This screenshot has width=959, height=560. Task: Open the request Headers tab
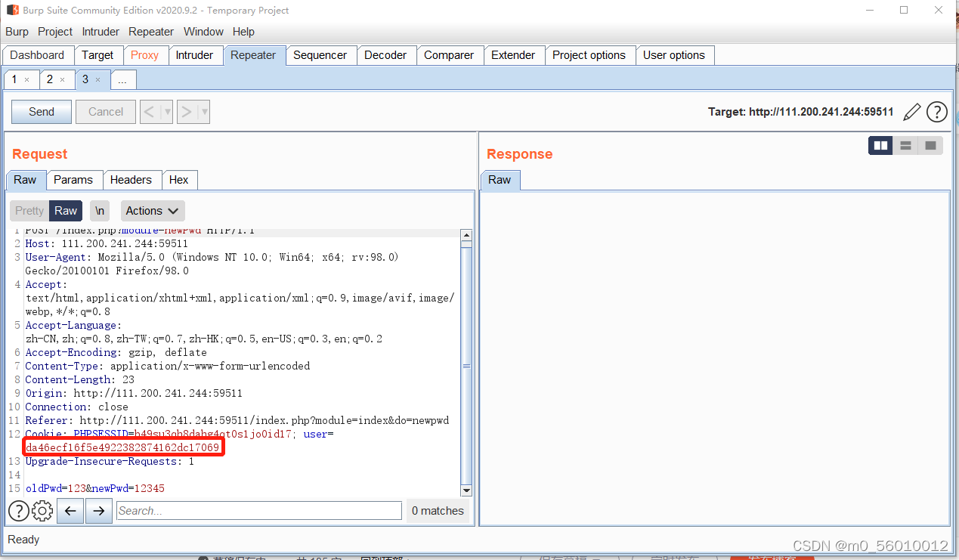pyautogui.click(x=131, y=180)
